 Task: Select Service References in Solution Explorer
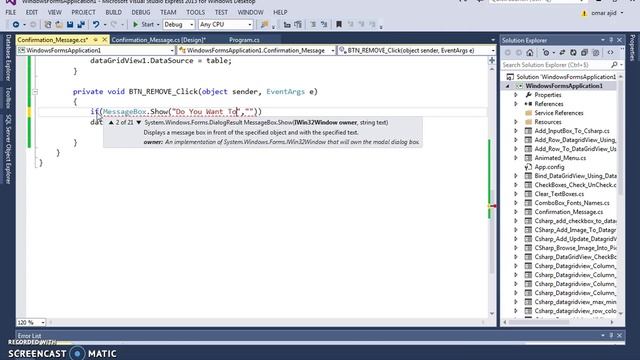558,113
